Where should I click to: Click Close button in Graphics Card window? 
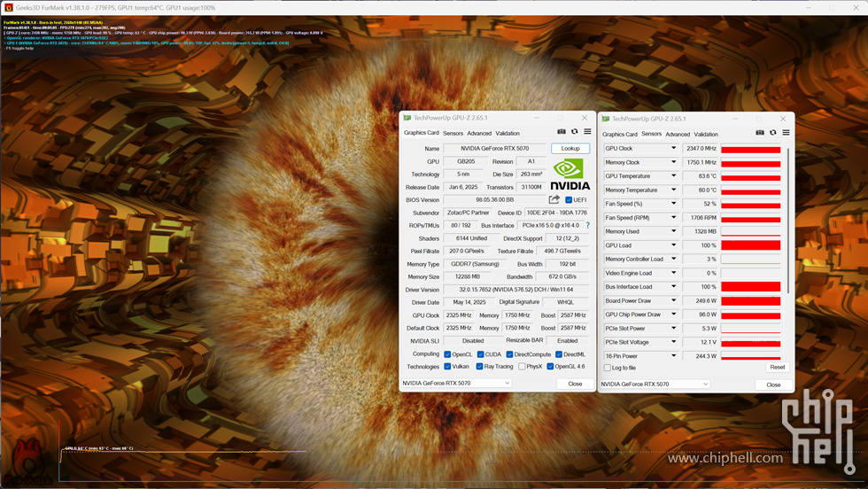click(575, 384)
